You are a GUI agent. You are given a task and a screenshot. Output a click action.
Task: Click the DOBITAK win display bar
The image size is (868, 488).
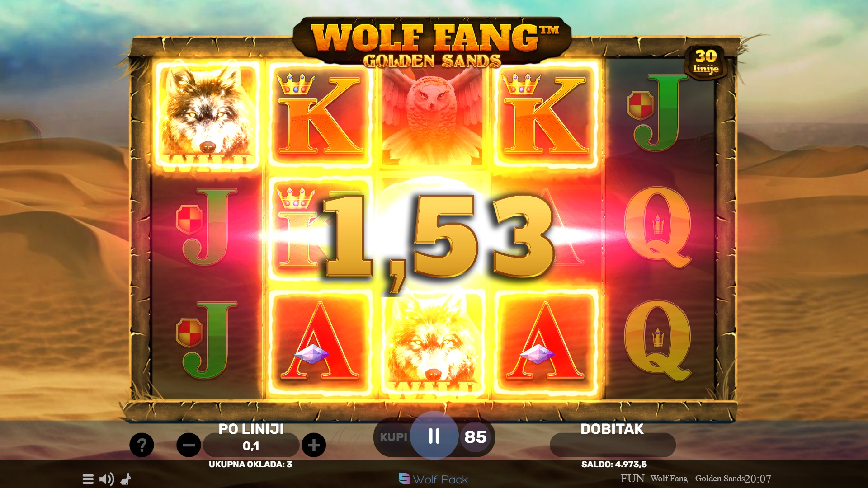click(613, 445)
